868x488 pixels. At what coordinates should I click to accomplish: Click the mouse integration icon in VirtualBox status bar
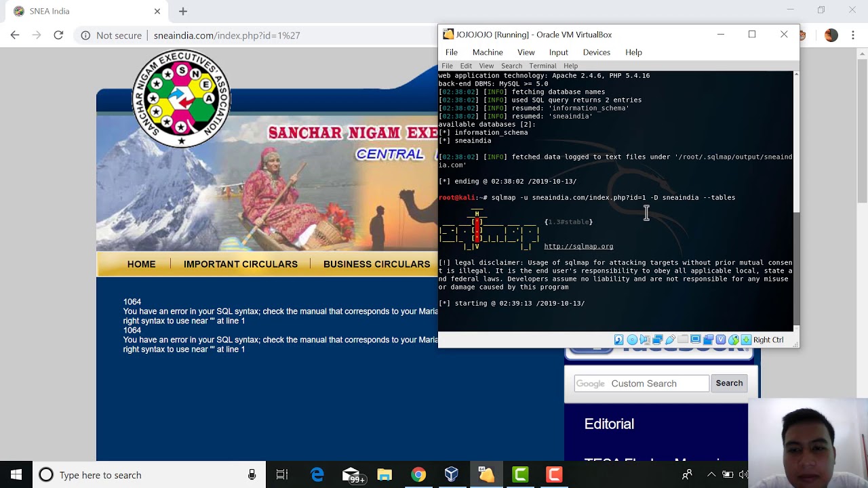click(x=734, y=340)
